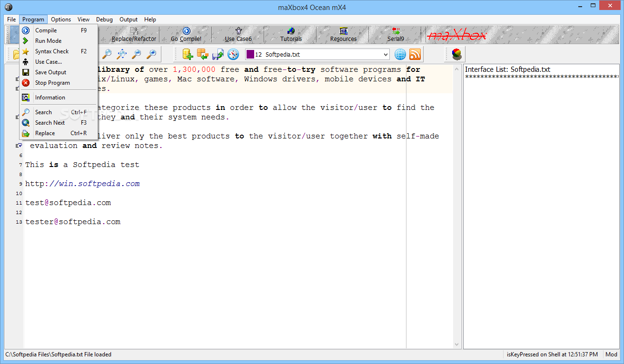Expand the Softpedia.txt file dropdown
624x364 pixels.
click(385, 55)
